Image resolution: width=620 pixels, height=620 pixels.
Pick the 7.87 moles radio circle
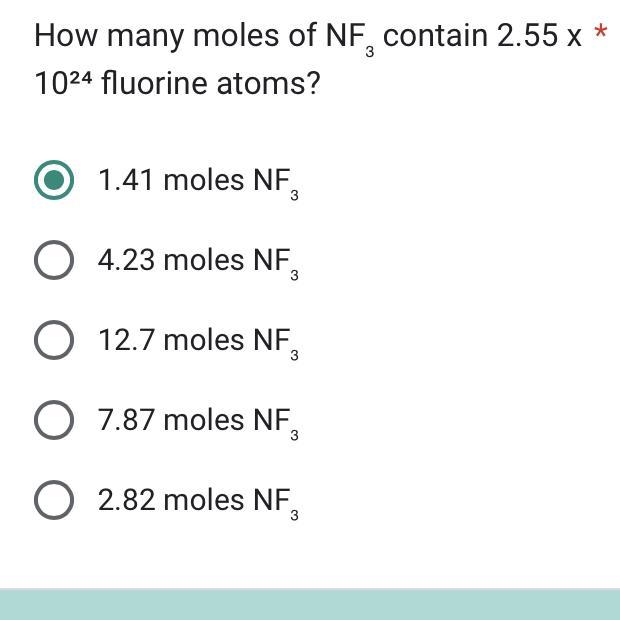coord(54,421)
